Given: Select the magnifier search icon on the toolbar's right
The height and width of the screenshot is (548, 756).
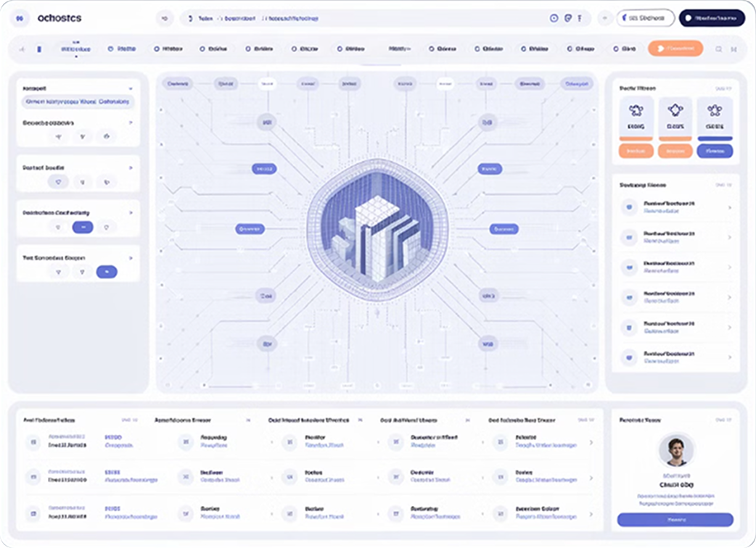Looking at the screenshot, I should pyautogui.click(x=718, y=49).
